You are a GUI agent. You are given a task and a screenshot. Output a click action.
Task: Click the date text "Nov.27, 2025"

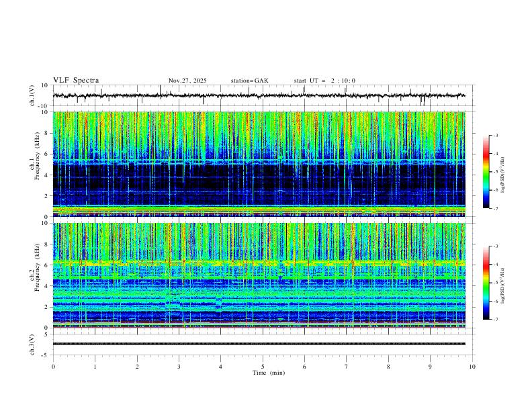click(187, 81)
